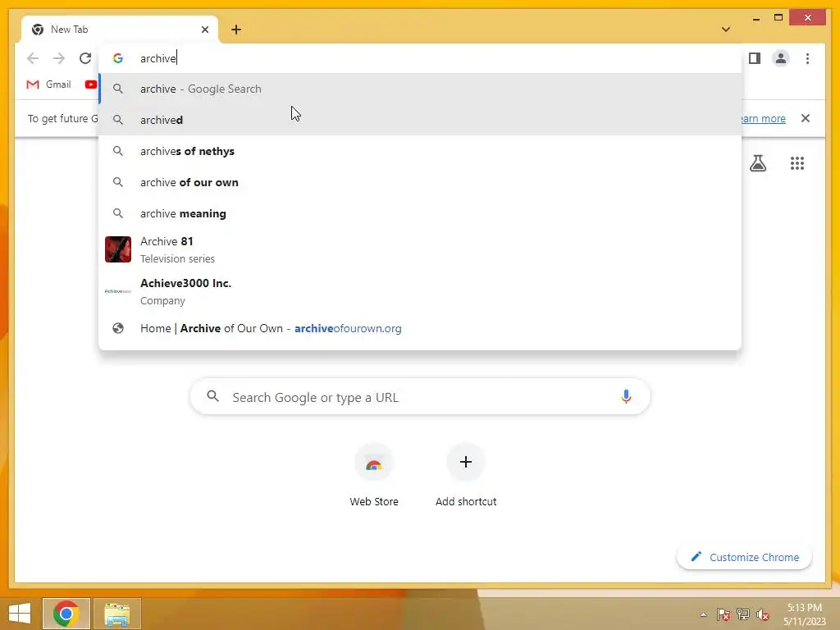Viewport: 840px width, 630px height.
Task: Click the network tray icon
Action: point(743,614)
